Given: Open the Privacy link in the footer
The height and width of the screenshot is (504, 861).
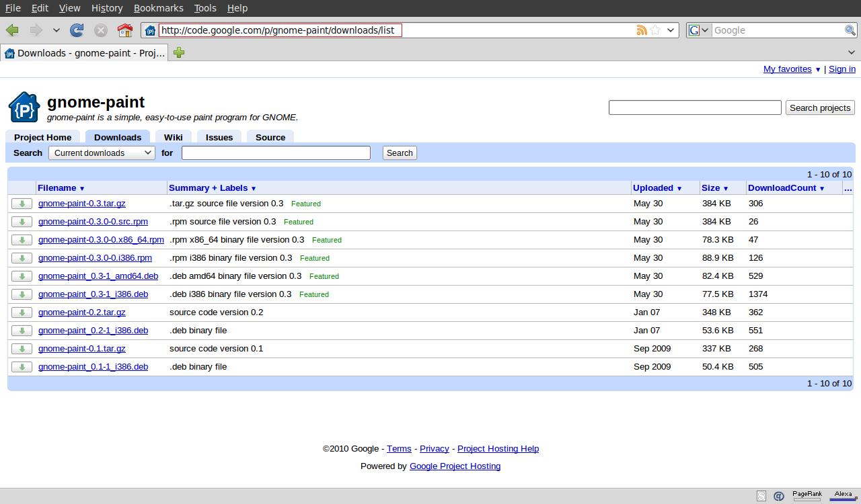Looking at the screenshot, I should [x=435, y=449].
